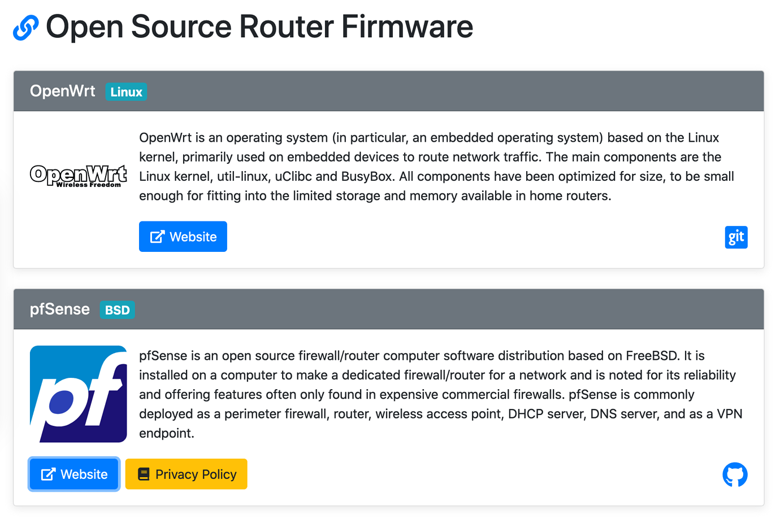Click the word BusyBox in OpenWrt description
The height and width of the screenshot is (532, 780).
pos(366,177)
